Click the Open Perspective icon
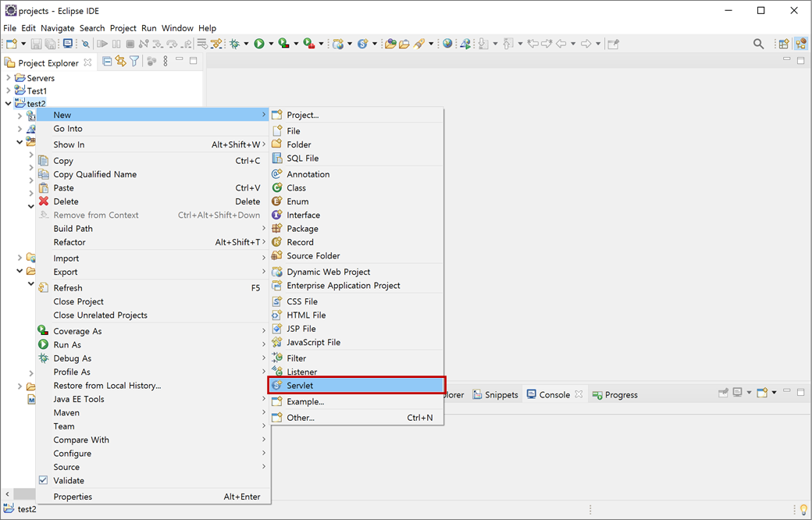The image size is (812, 520). click(x=784, y=44)
